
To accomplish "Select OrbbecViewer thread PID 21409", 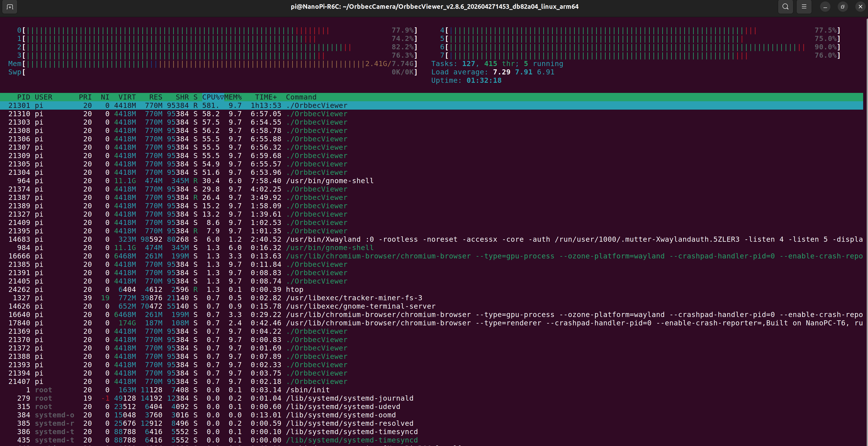I will point(432,223).
